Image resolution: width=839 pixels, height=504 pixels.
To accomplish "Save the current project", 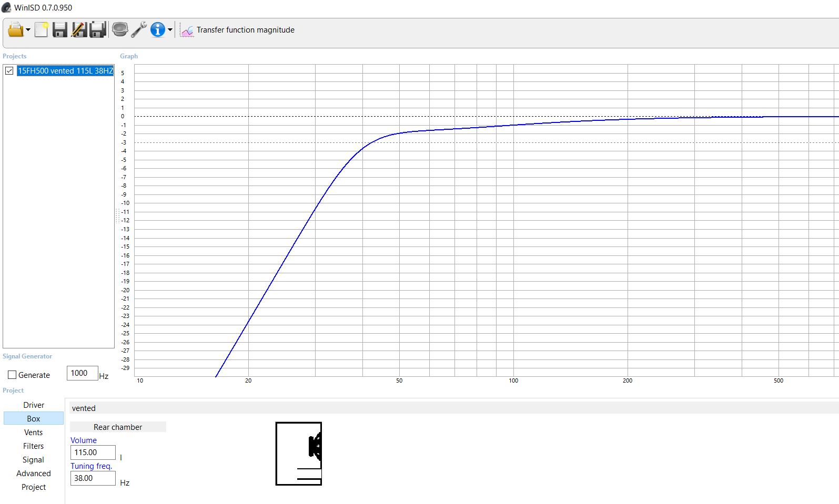I will 60,30.
